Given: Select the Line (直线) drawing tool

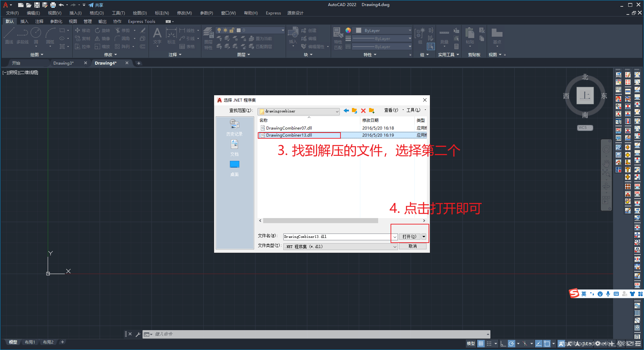Looking at the screenshot, I should (x=9, y=36).
